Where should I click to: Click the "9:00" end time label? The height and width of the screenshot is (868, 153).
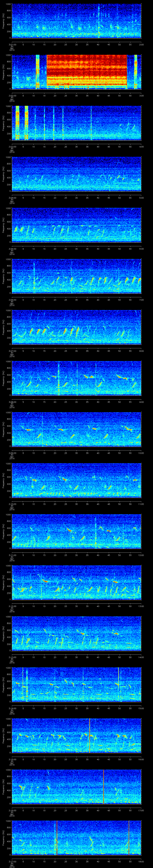coord(141,402)
